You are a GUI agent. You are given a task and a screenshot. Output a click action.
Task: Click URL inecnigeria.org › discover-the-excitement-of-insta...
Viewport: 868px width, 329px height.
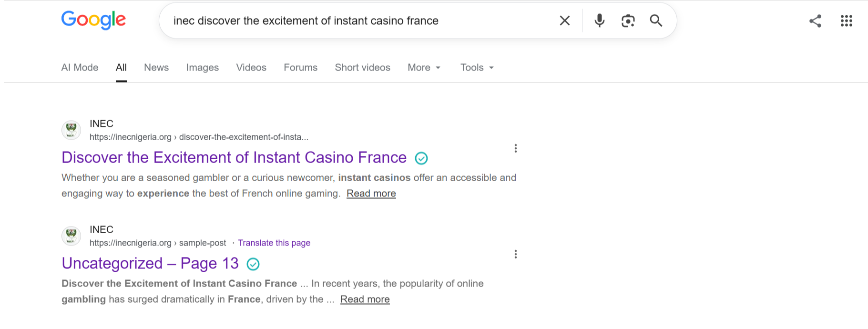[x=199, y=137]
